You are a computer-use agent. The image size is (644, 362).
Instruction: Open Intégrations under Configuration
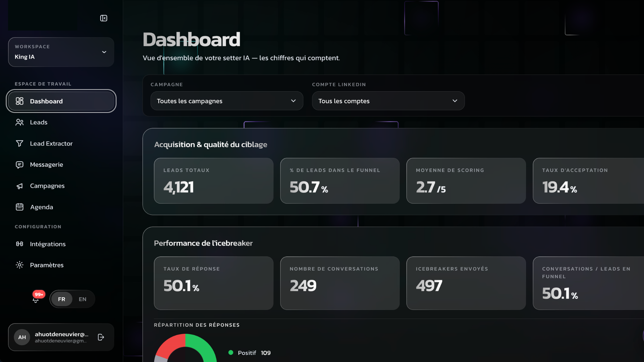(61, 244)
